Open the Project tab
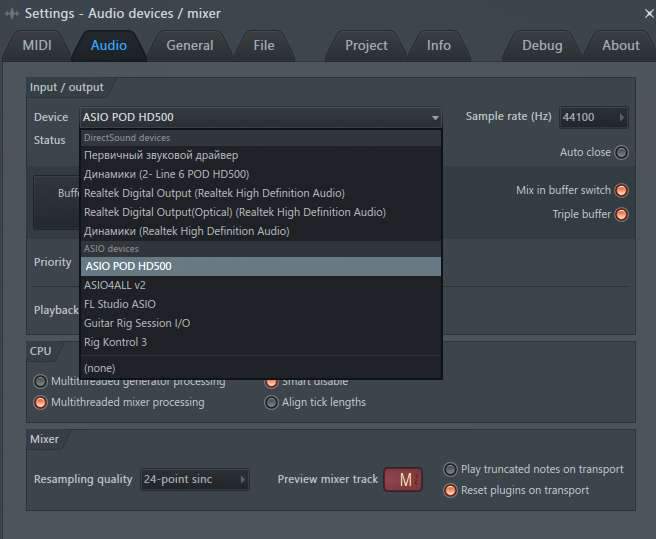The image size is (656, 539). coord(366,45)
